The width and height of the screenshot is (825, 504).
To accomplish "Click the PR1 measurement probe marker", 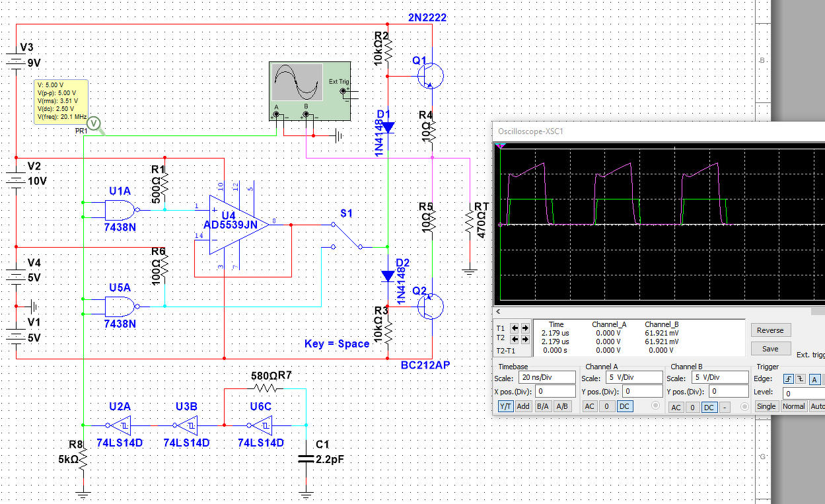I will 94,123.
